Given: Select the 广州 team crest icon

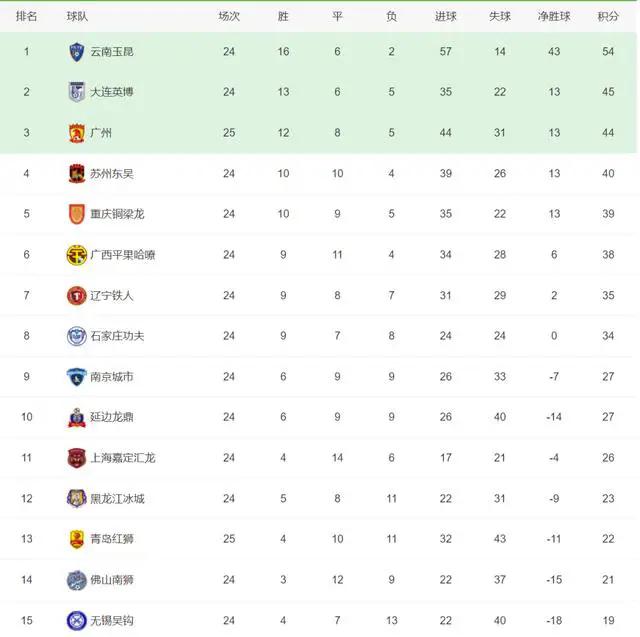Looking at the screenshot, I should point(76,133).
